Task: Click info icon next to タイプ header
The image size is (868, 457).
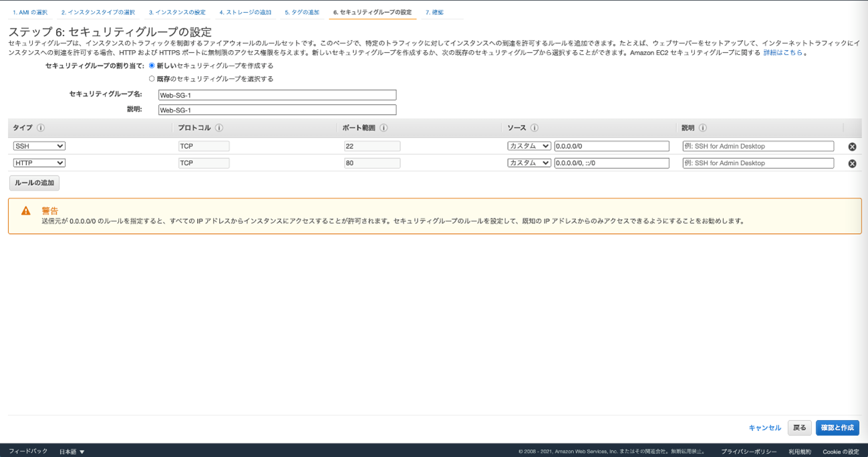Action: 41,128
